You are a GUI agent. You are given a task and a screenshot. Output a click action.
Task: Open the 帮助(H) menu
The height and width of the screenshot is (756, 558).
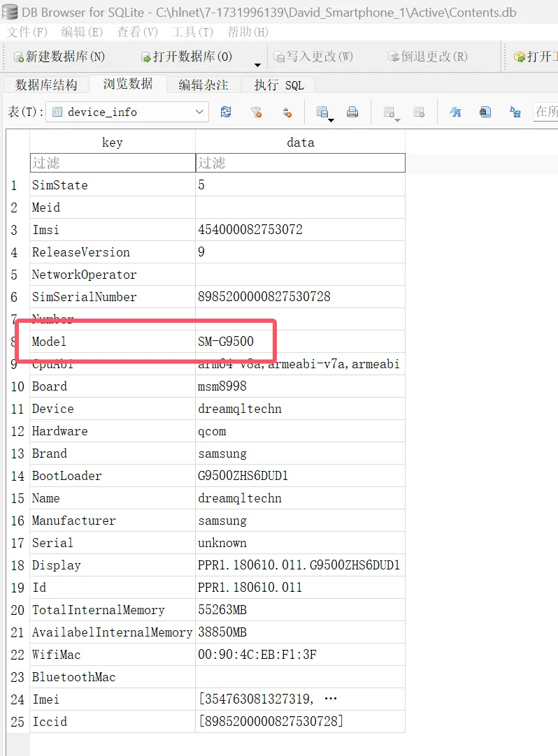click(x=248, y=32)
